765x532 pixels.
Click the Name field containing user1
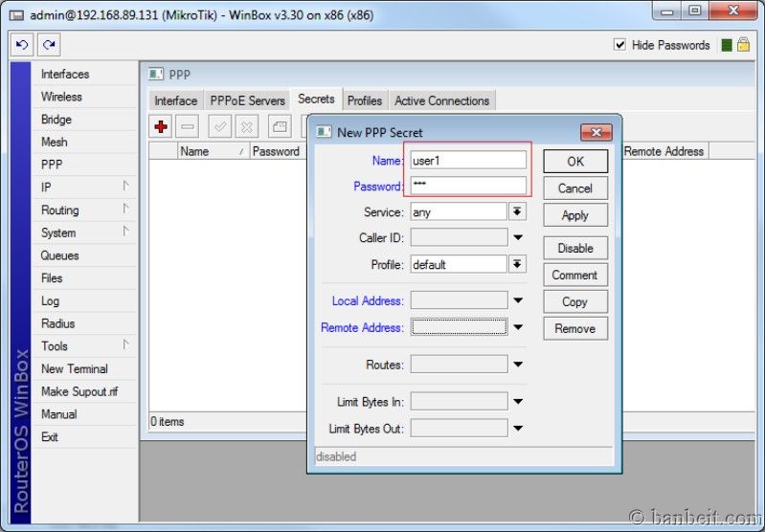tap(468, 160)
